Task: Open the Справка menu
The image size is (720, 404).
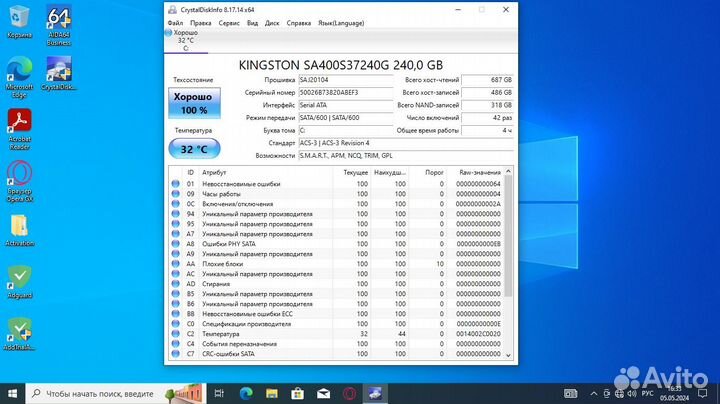Action: 298,23
